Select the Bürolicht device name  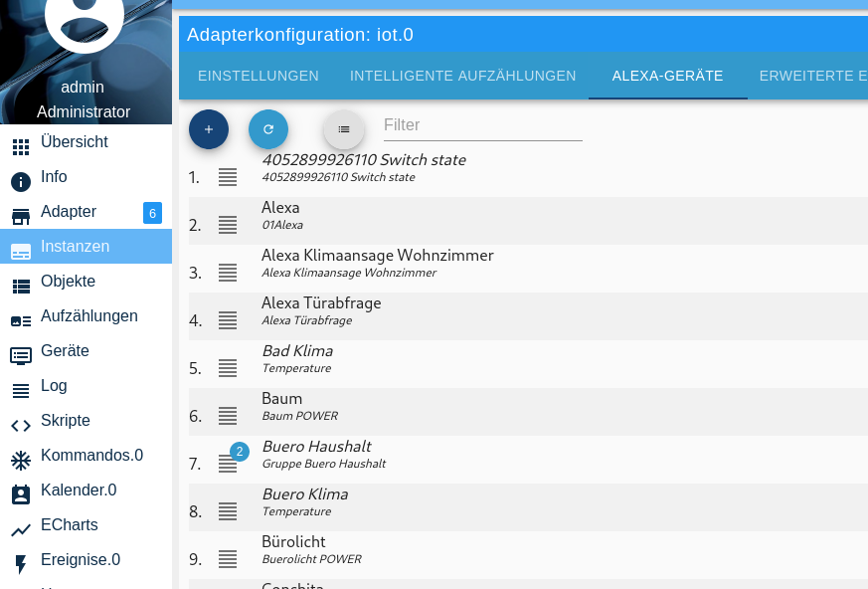(x=294, y=542)
